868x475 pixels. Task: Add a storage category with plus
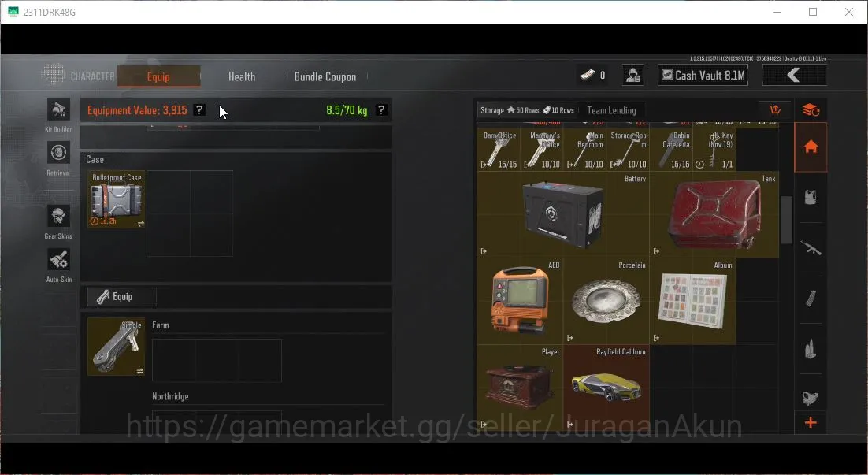(811, 423)
